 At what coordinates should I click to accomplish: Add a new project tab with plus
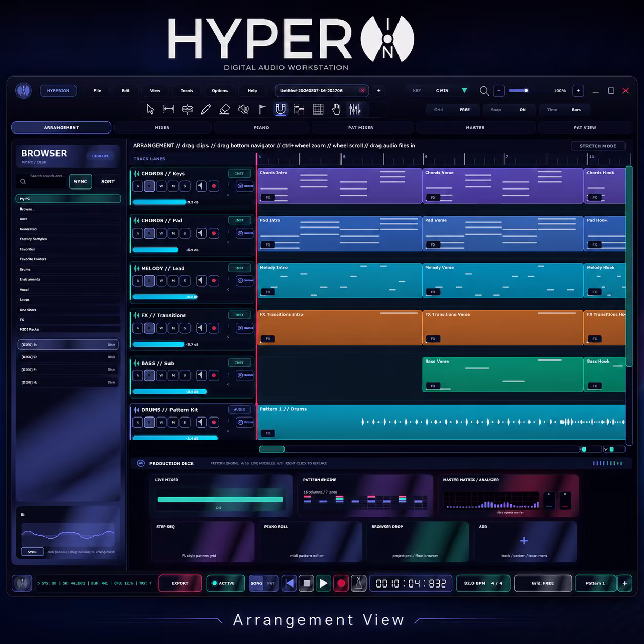tap(378, 91)
